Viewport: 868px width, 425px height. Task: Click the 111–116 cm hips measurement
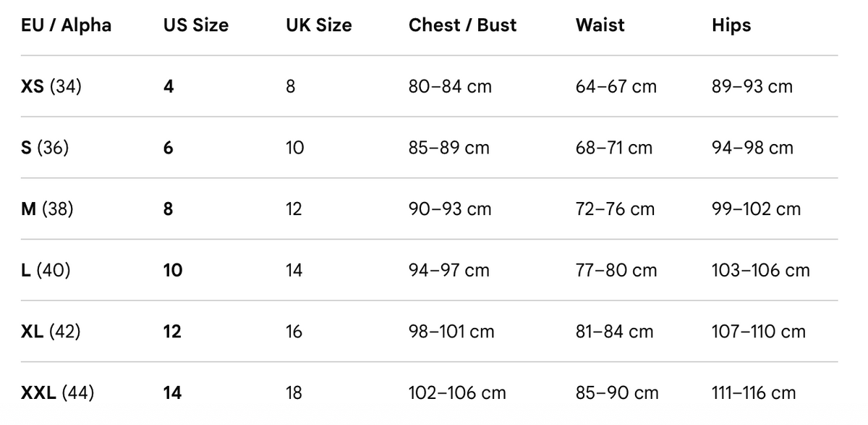[x=754, y=393]
